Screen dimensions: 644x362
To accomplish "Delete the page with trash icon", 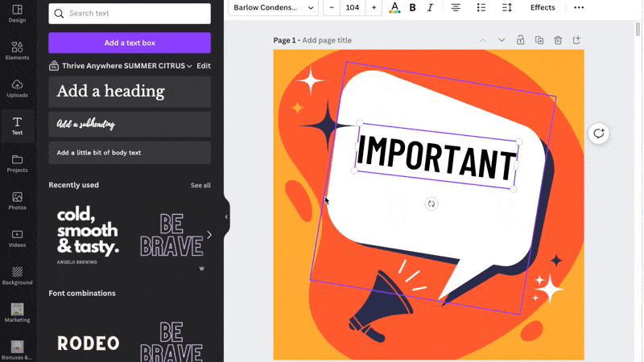I will click(558, 40).
